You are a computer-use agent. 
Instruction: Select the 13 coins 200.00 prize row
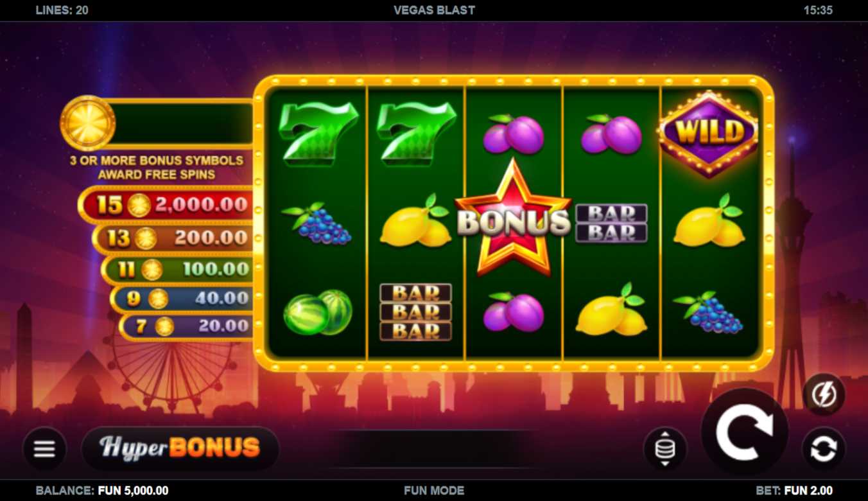[x=173, y=238]
